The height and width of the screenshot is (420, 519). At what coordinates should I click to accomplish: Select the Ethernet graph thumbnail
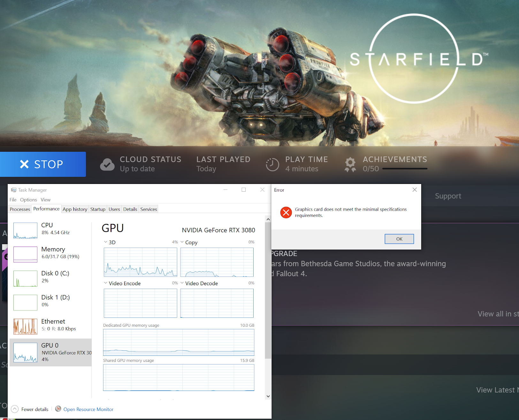click(x=25, y=326)
